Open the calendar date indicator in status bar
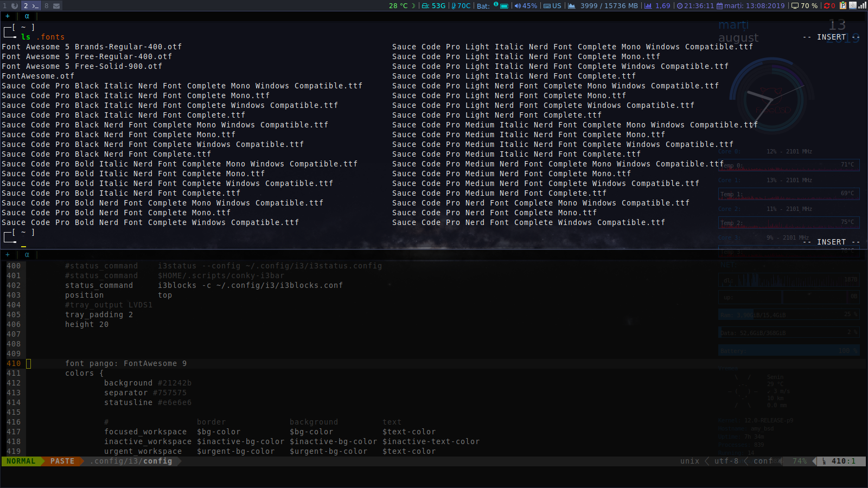This screenshot has width=868, height=488. (x=750, y=5)
